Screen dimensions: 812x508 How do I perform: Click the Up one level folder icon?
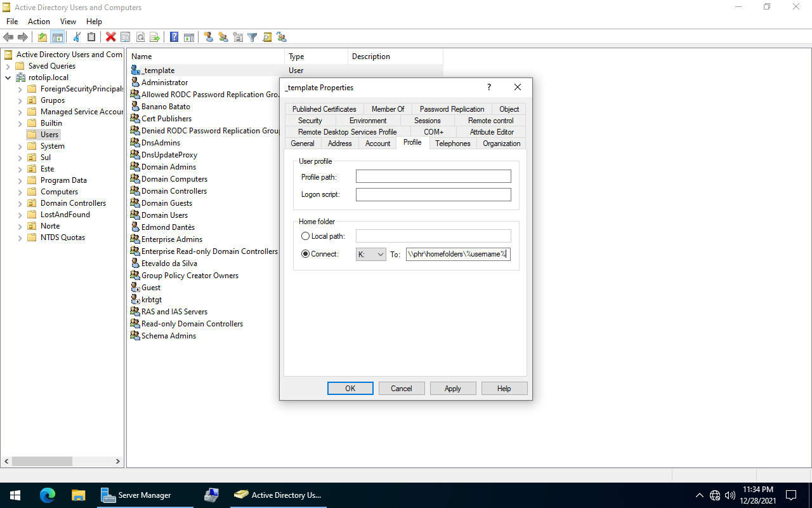(43, 37)
